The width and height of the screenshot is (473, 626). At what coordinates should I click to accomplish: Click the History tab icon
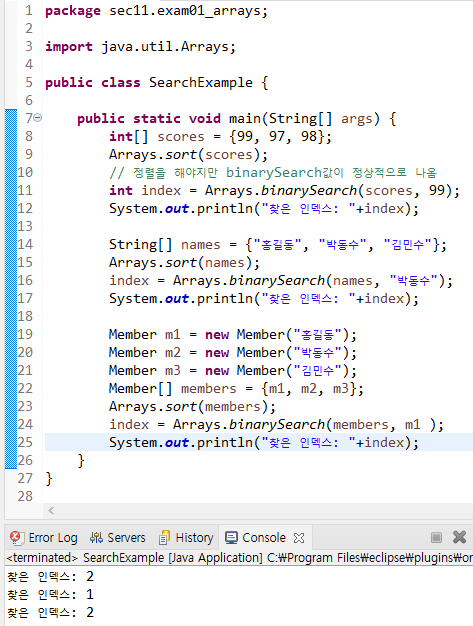pos(164,538)
